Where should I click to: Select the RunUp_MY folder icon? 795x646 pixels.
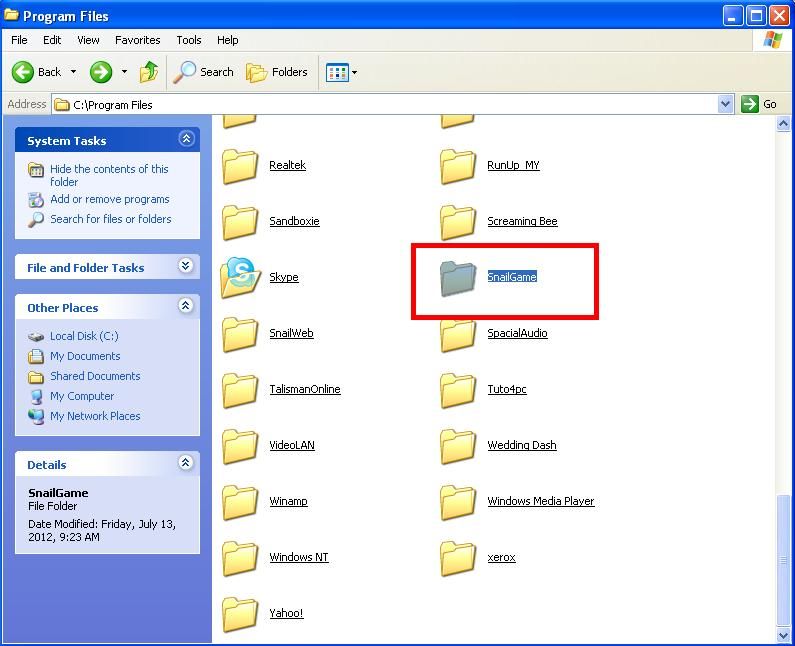(x=458, y=166)
